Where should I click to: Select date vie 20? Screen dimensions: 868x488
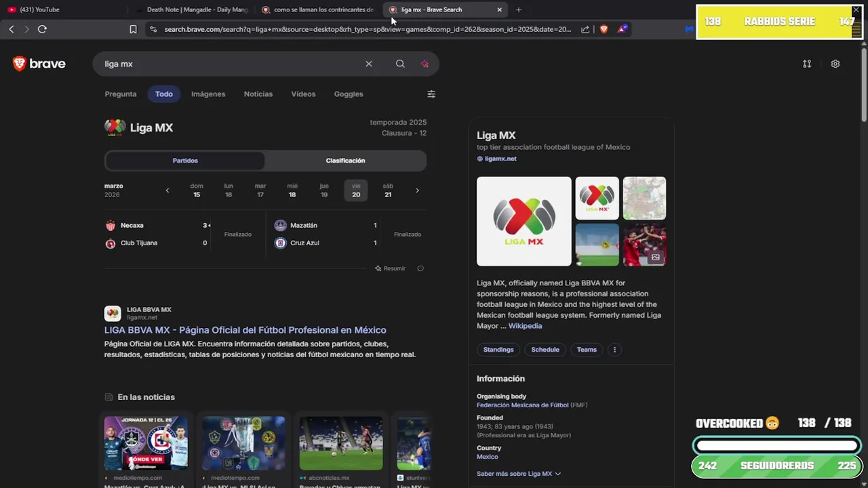[x=356, y=190]
